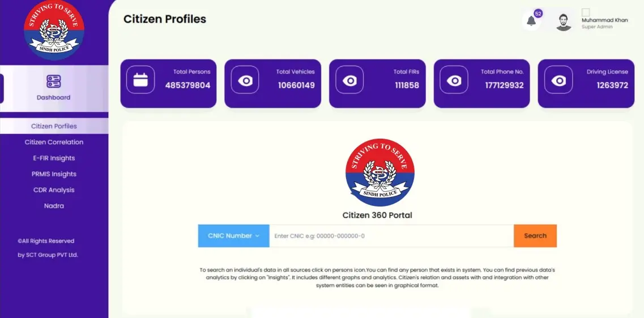Screen dimensions: 644x318
Task: Click the orange Search button
Action: click(535, 236)
